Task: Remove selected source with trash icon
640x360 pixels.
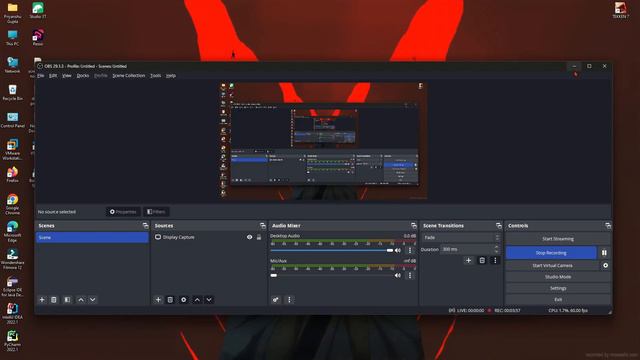Action: (170, 300)
